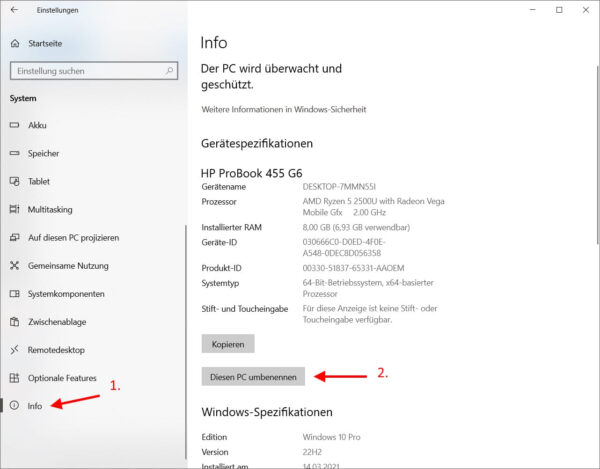This screenshot has width=600, height=469.
Task: Select the Info sidebar entry
Action: click(35, 406)
